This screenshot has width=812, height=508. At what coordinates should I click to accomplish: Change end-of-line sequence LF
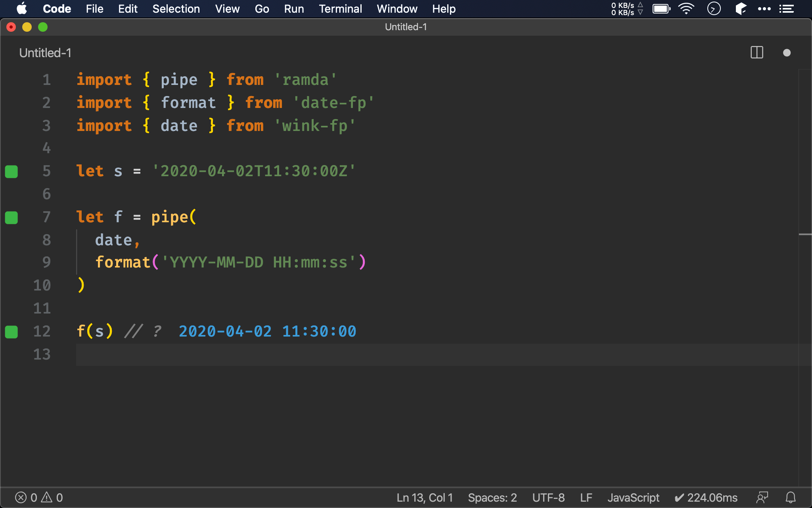pos(586,498)
